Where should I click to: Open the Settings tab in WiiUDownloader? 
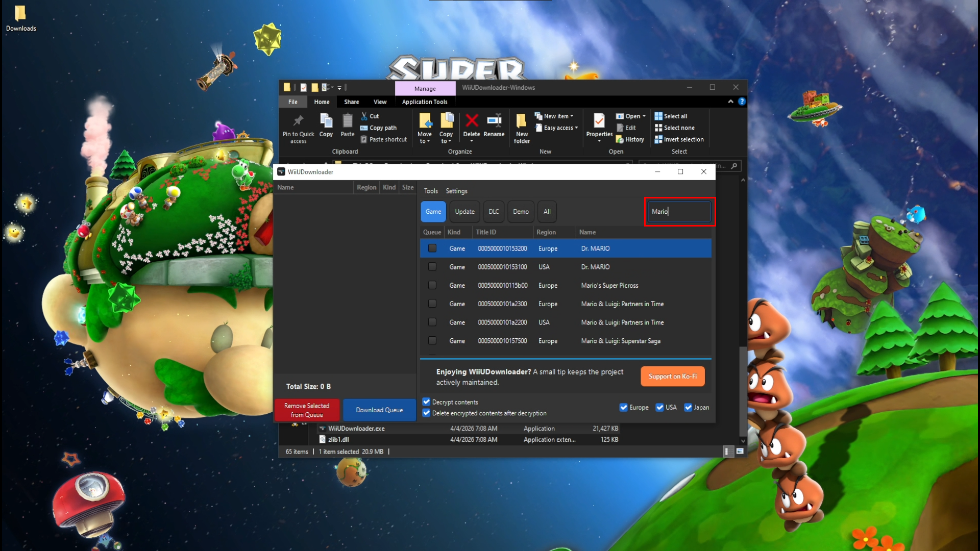(x=456, y=191)
